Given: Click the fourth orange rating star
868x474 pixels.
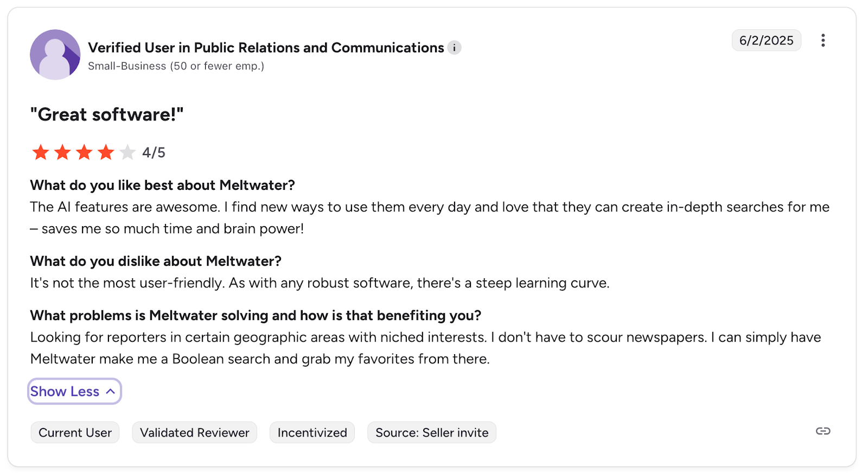Looking at the screenshot, I should click(x=106, y=152).
